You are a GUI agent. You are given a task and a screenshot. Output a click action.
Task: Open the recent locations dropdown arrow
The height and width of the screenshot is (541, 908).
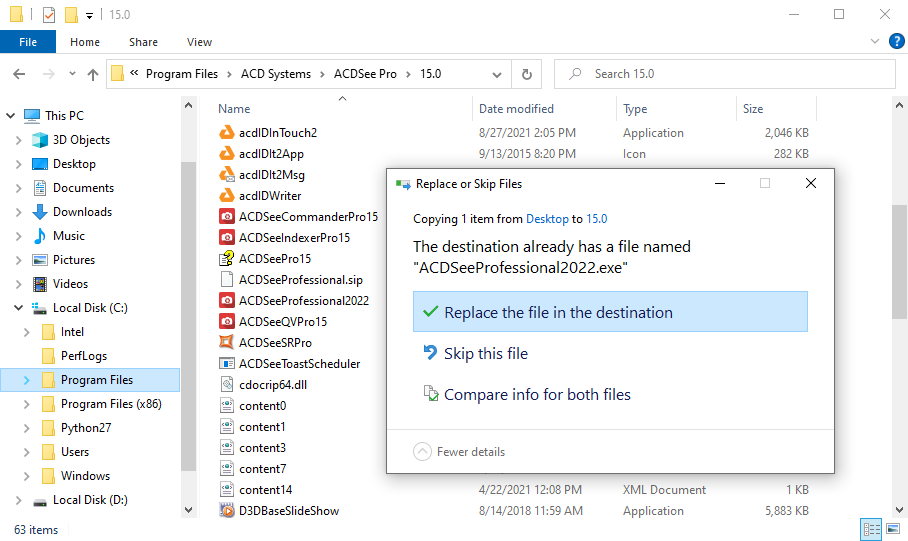pyautogui.click(x=72, y=74)
